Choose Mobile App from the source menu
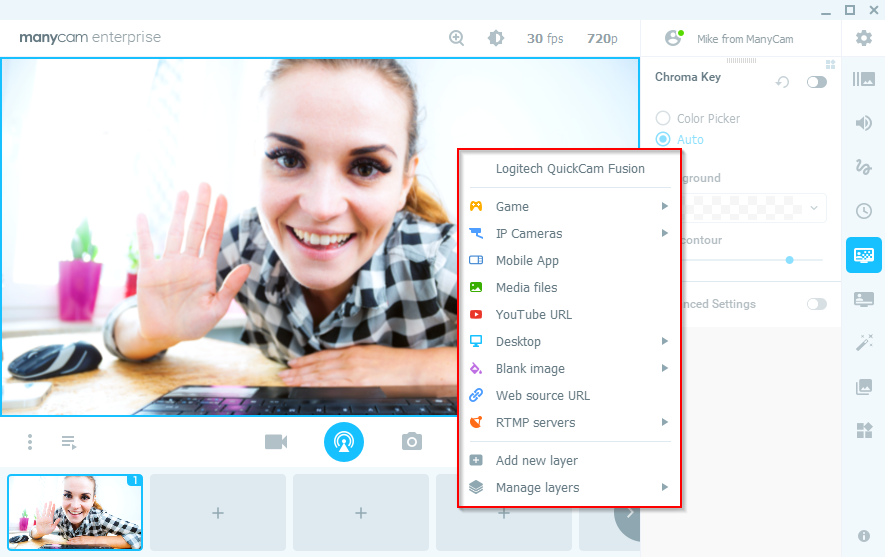 (570, 260)
